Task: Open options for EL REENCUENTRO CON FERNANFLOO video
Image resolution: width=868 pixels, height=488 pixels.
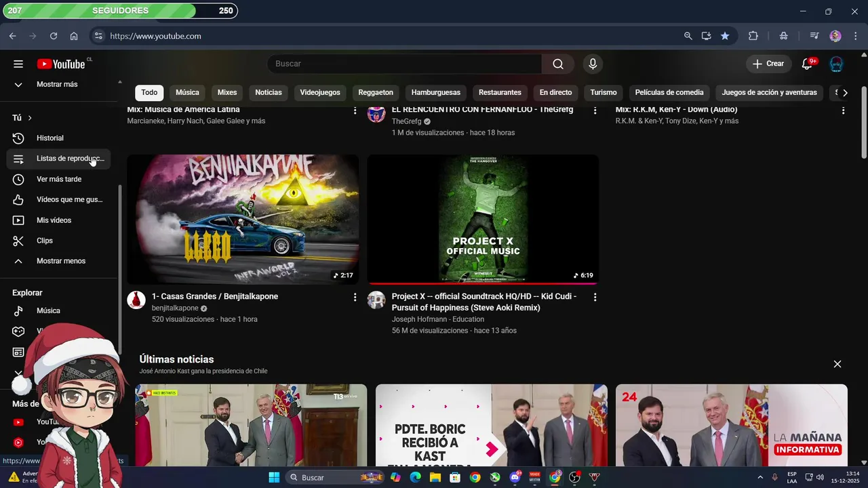Action: (x=595, y=110)
